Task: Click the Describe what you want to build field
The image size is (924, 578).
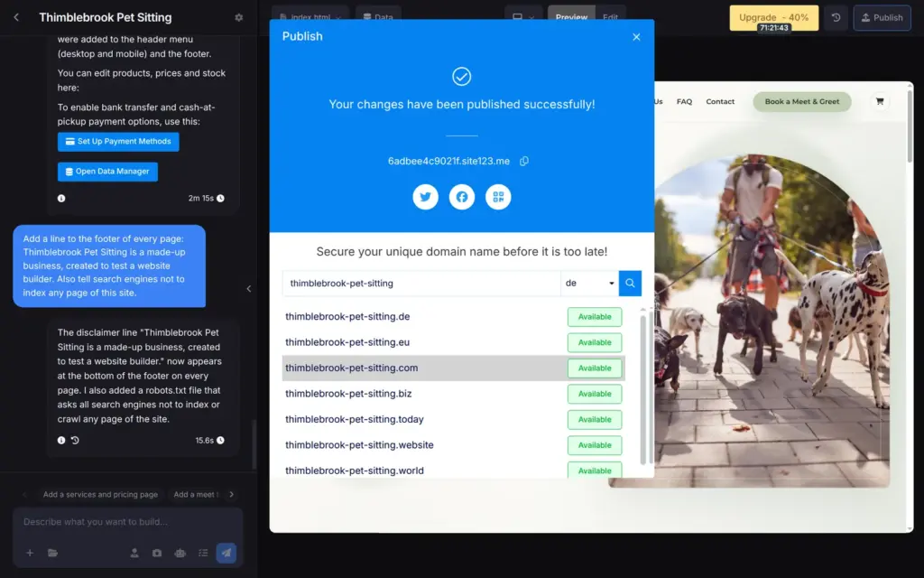Action: (128, 522)
